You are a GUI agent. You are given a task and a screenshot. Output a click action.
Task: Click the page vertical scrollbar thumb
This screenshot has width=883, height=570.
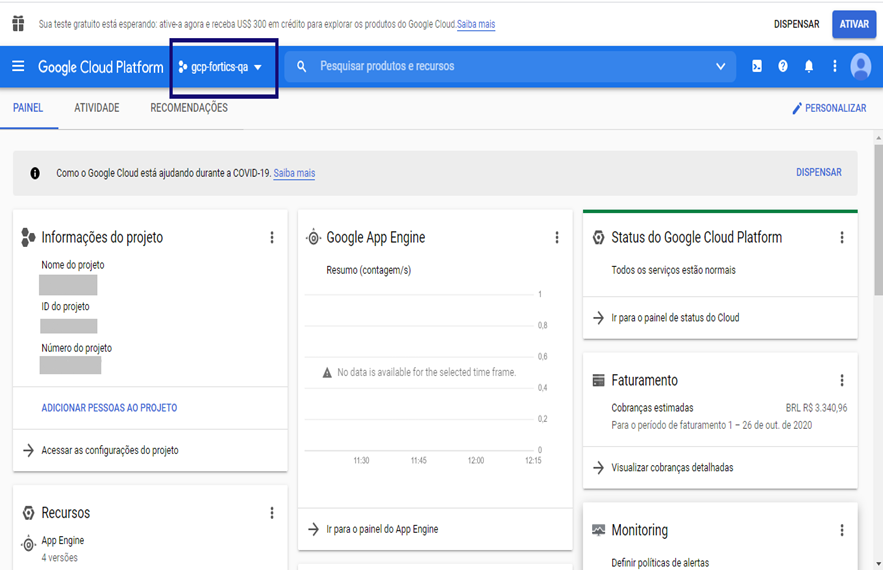(x=878, y=220)
